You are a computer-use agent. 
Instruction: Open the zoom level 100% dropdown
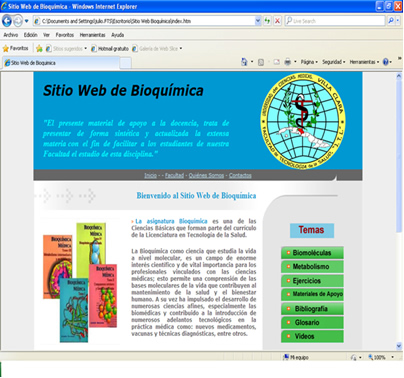point(381,357)
